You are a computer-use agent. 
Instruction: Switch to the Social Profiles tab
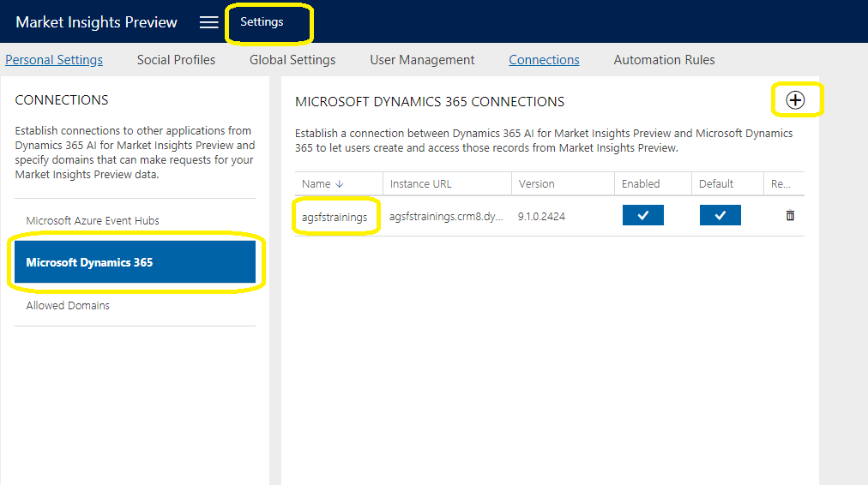pos(176,60)
